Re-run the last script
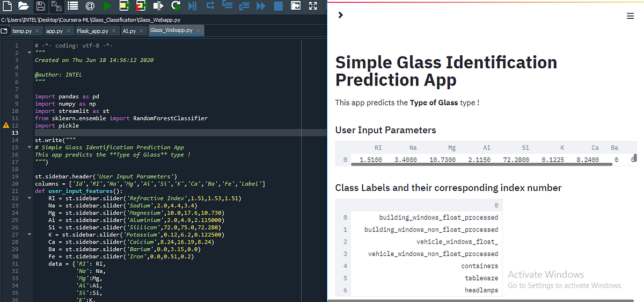 (175, 6)
